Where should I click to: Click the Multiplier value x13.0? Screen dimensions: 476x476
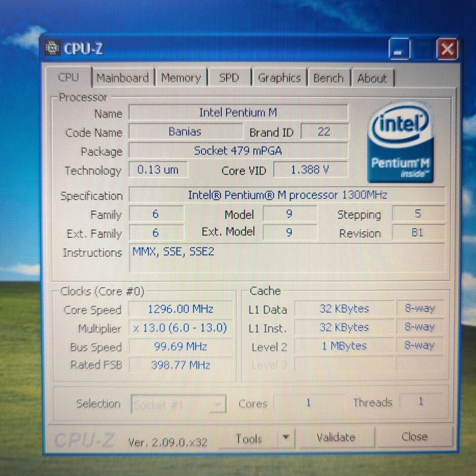180,328
